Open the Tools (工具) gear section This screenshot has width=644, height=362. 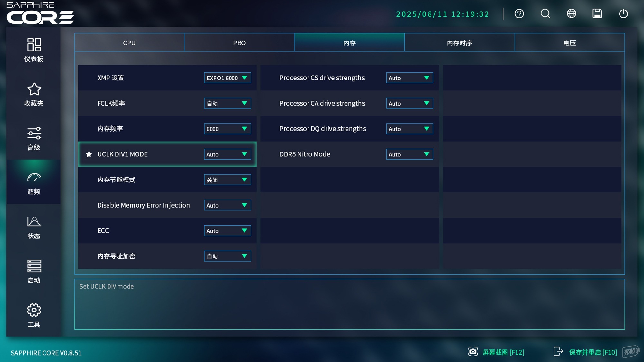(x=34, y=315)
